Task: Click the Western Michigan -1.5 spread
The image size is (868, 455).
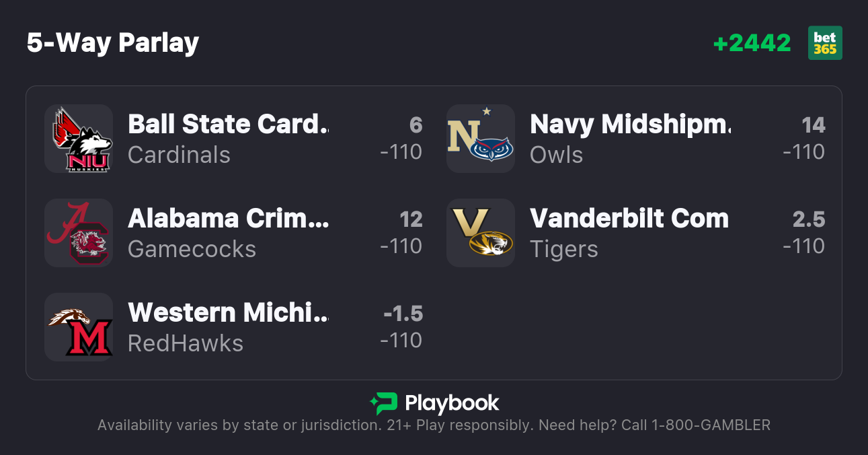Action: coord(403,314)
